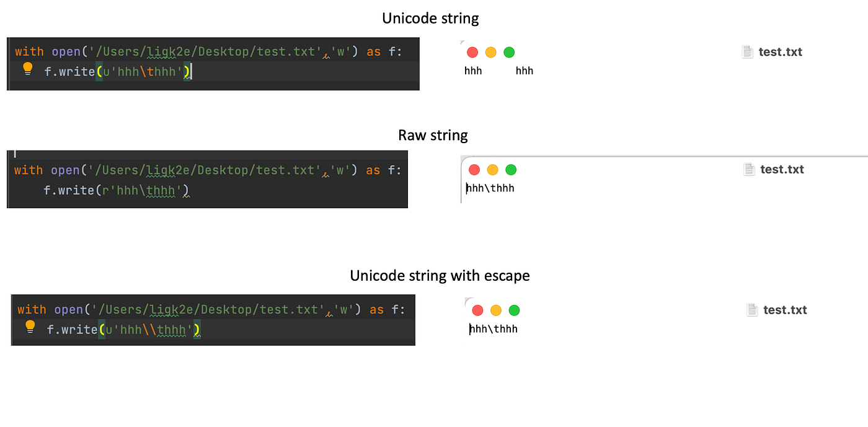Select the hhh\thhh text in bottom preview window
The height and width of the screenshot is (427, 868).
(493, 329)
